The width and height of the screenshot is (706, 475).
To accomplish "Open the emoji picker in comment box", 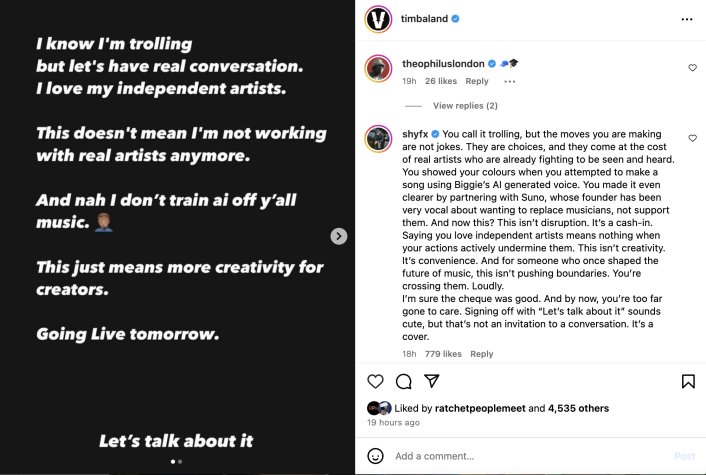I will point(375,456).
